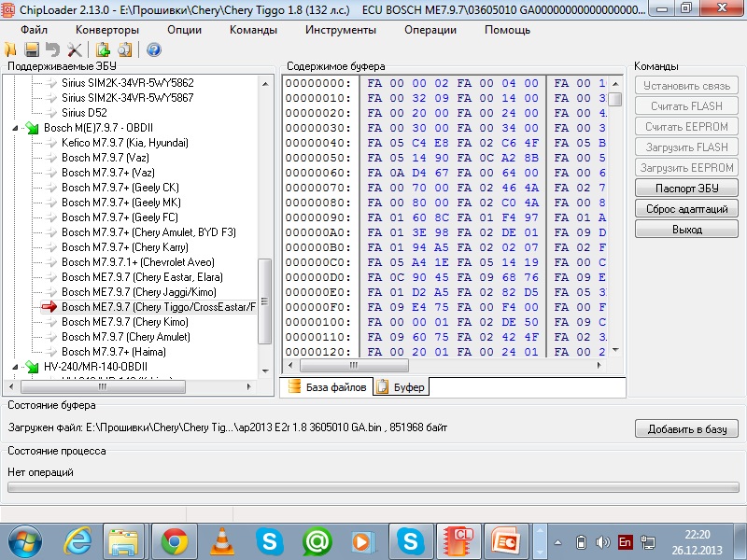Viewport: 747px width, 560px height.
Task: Click the Паспорт ЭБУ button
Action: pos(686,188)
